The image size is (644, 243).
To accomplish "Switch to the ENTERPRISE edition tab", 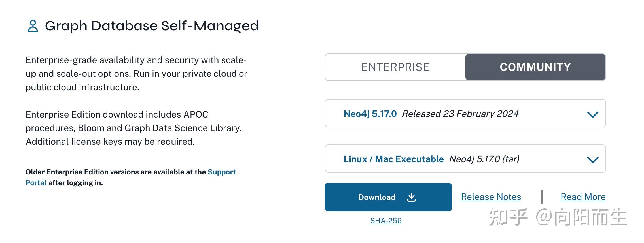I will (395, 67).
